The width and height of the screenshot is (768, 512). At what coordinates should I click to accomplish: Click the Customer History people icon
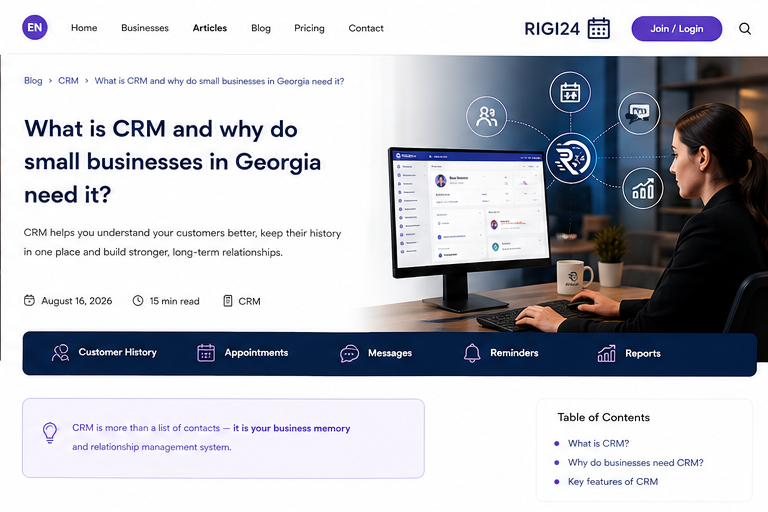(60, 353)
